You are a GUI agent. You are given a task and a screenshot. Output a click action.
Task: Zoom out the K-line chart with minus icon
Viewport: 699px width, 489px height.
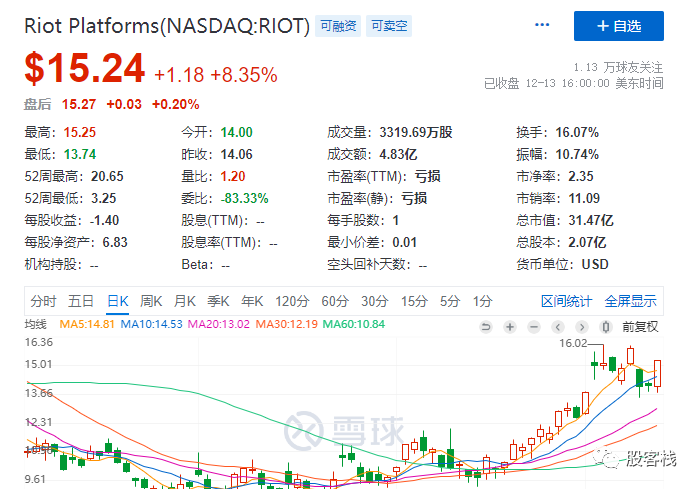tap(534, 327)
